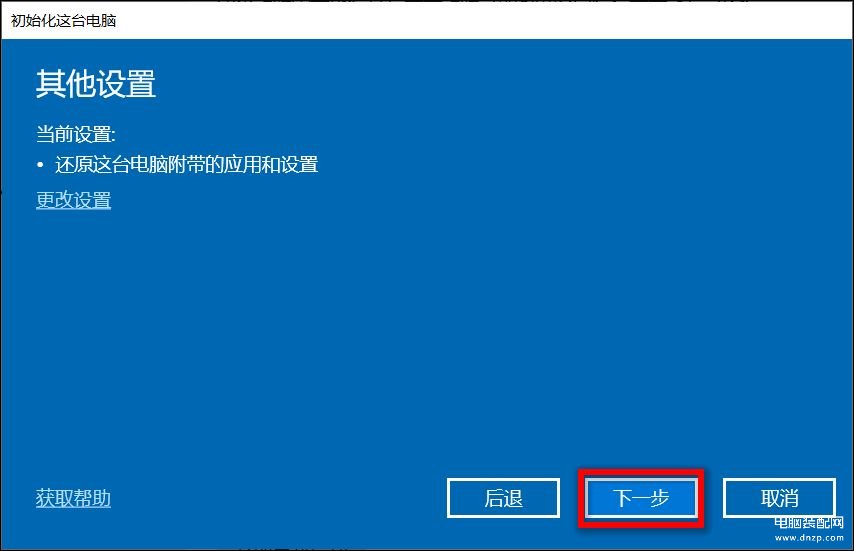Proceed to the next reset step
The image size is (854, 551).
pos(641,498)
